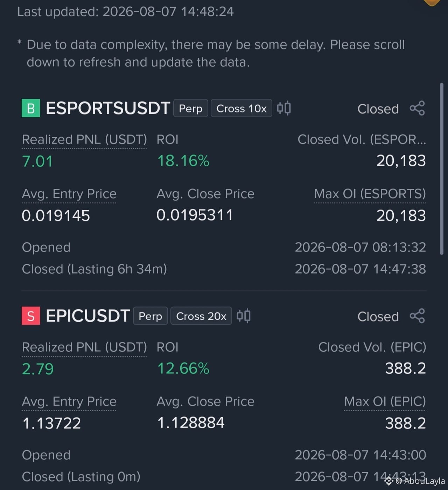Tap the Cross 20x leverage tag
The width and height of the screenshot is (448, 490).
(201, 316)
